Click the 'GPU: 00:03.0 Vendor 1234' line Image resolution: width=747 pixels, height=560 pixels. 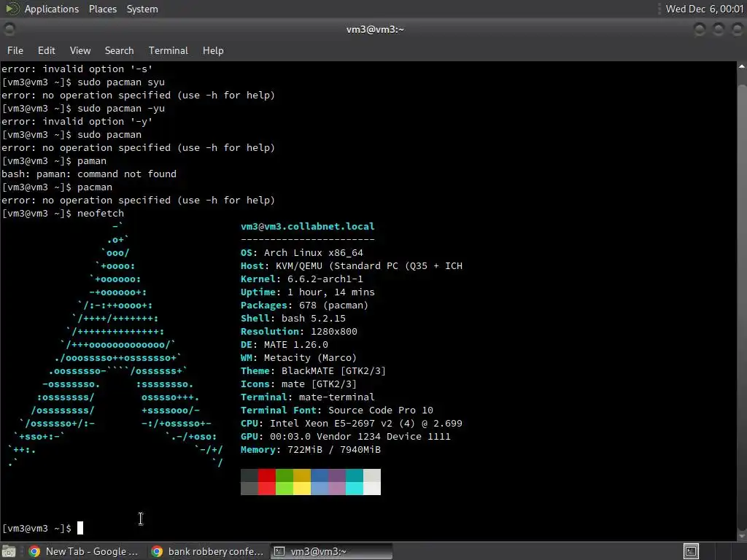(345, 437)
